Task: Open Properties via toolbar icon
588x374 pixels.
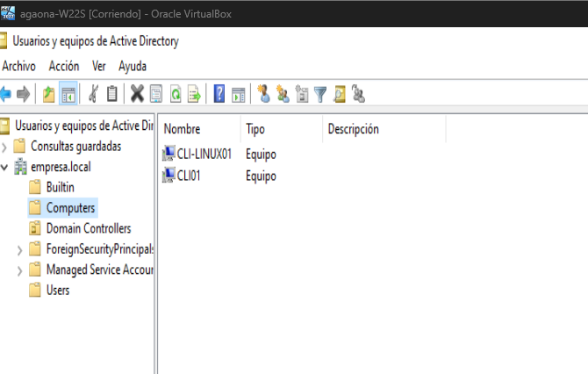Action: pos(156,93)
